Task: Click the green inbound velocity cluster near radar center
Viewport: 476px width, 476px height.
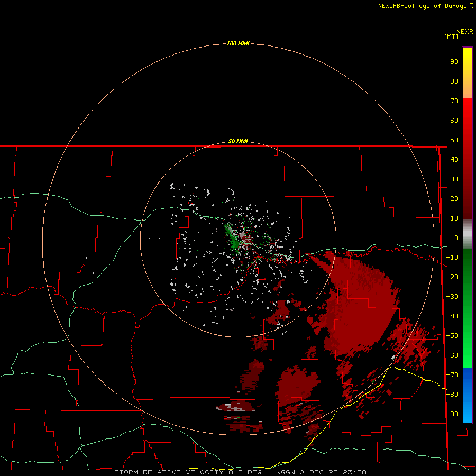Action: [233, 239]
